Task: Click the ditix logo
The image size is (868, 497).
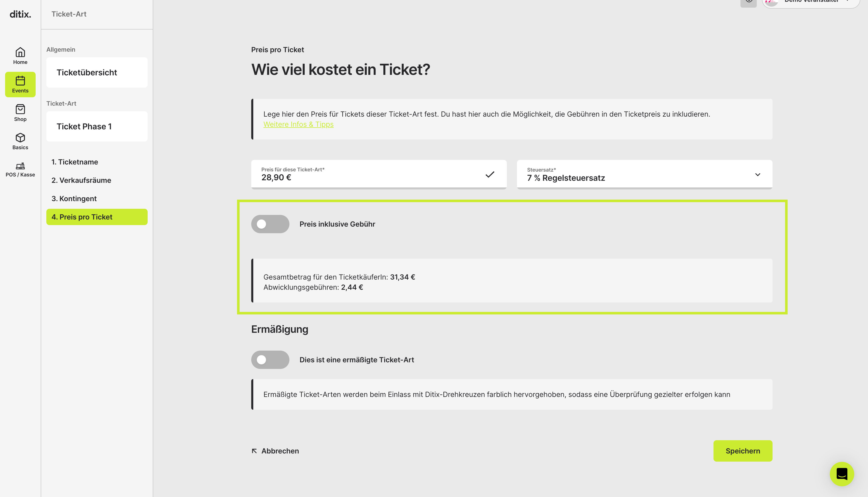Action: 20,14
